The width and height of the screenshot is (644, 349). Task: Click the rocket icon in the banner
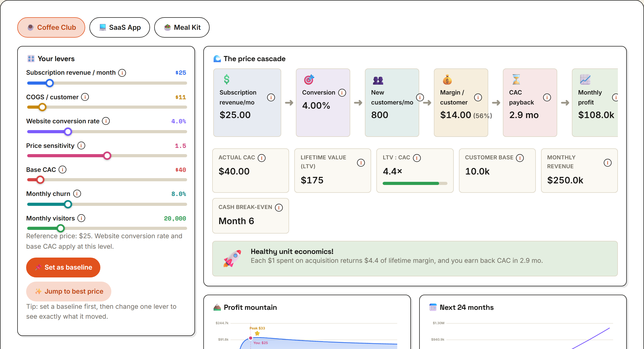click(x=232, y=258)
